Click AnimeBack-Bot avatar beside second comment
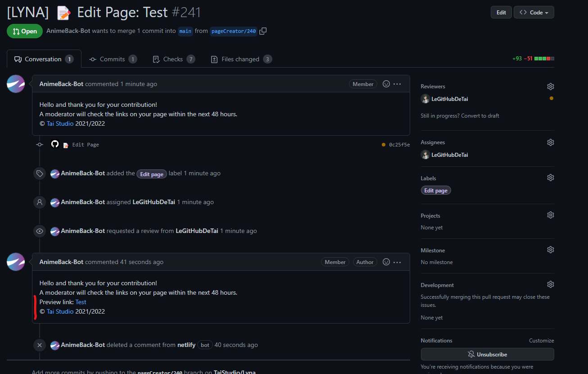Screen dimensions: 588x374 pos(16,262)
